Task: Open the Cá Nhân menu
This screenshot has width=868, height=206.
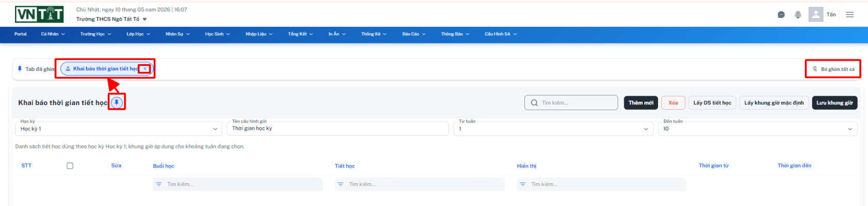Action: tap(53, 34)
